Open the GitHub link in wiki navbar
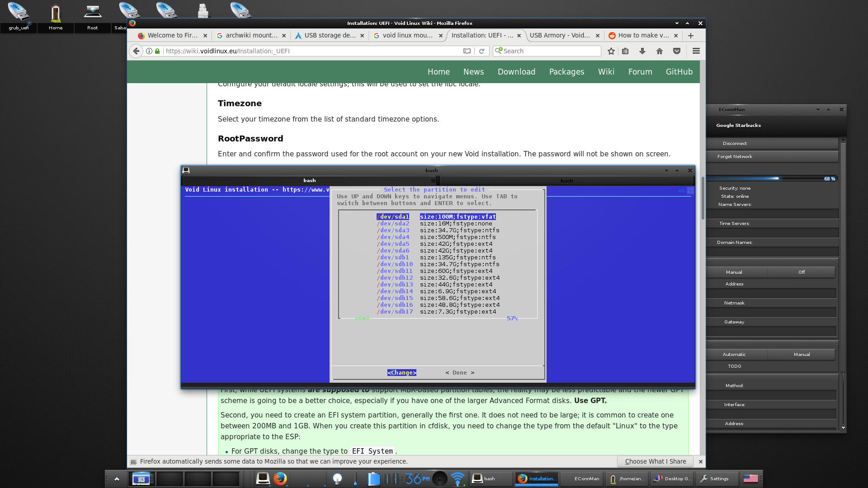This screenshot has width=868, height=488. point(679,72)
